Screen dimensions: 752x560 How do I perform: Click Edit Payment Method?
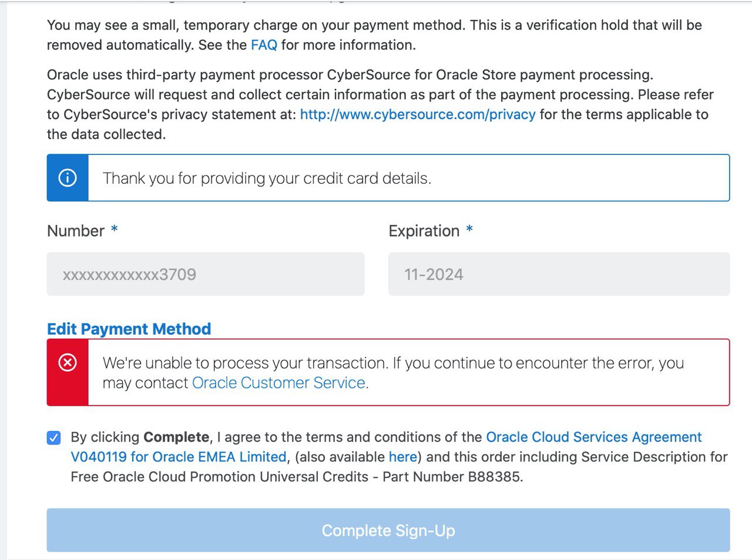[129, 329]
